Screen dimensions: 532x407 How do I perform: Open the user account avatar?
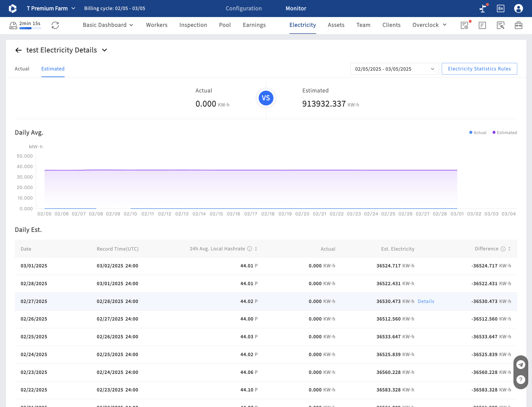pyautogui.click(x=518, y=9)
